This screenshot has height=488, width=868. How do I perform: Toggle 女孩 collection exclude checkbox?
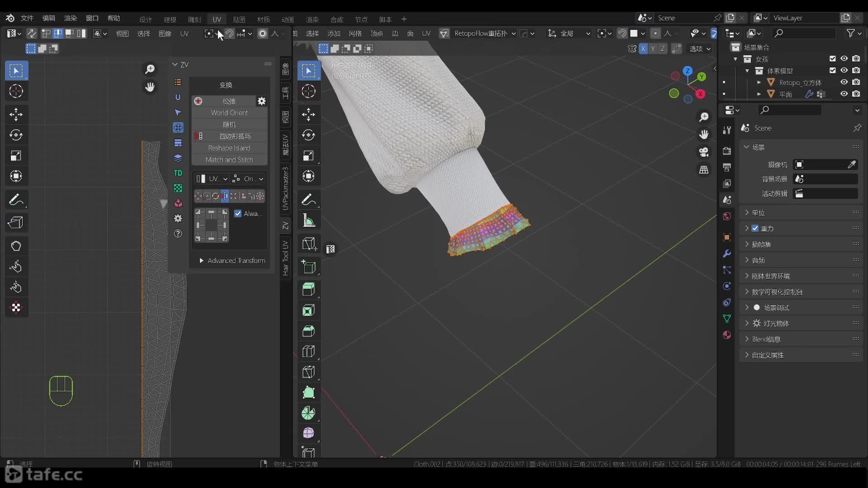[833, 59]
